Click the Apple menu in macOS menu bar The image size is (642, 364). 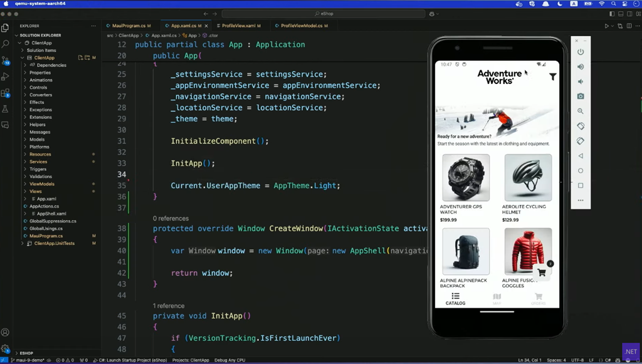(6, 4)
